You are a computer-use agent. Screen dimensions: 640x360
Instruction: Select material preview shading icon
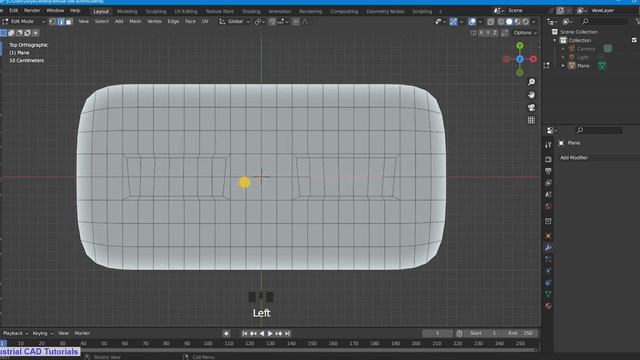pyautogui.click(x=517, y=22)
